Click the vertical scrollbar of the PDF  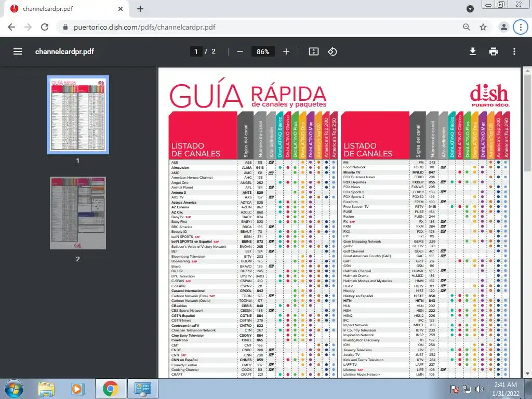click(527, 122)
